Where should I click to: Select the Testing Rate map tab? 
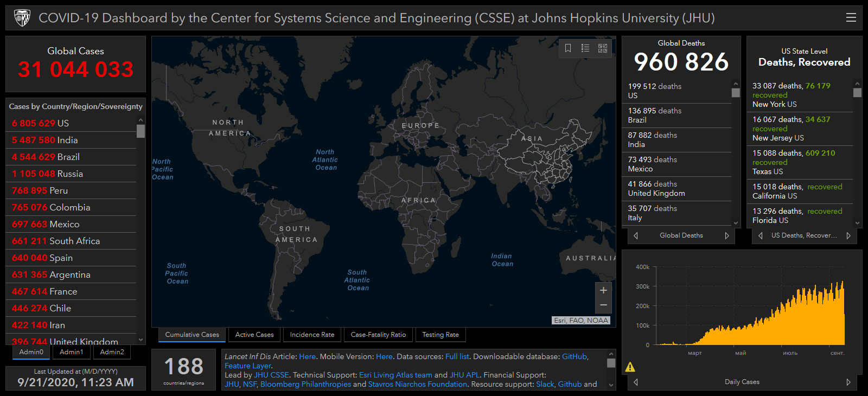pyautogui.click(x=441, y=335)
